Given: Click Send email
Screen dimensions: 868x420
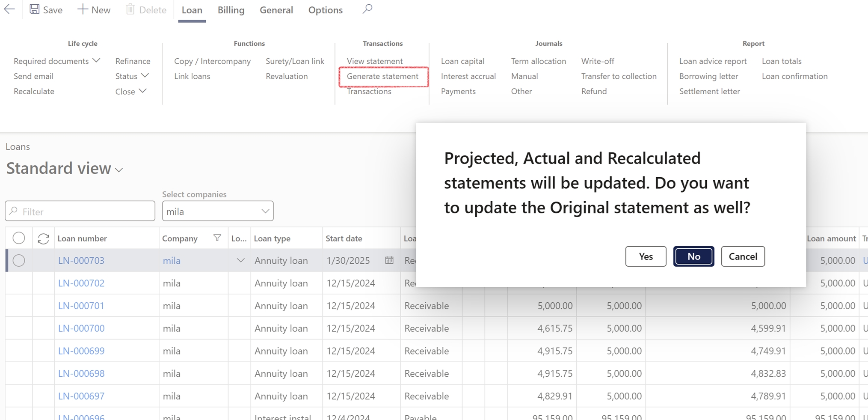Looking at the screenshot, I should click(x=33, y=76).
